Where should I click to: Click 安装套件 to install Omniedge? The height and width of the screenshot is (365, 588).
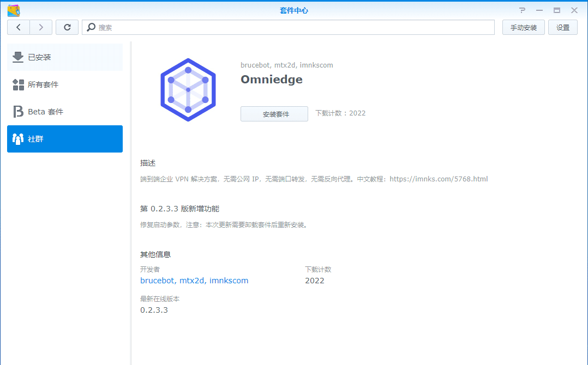click(274, 114)
